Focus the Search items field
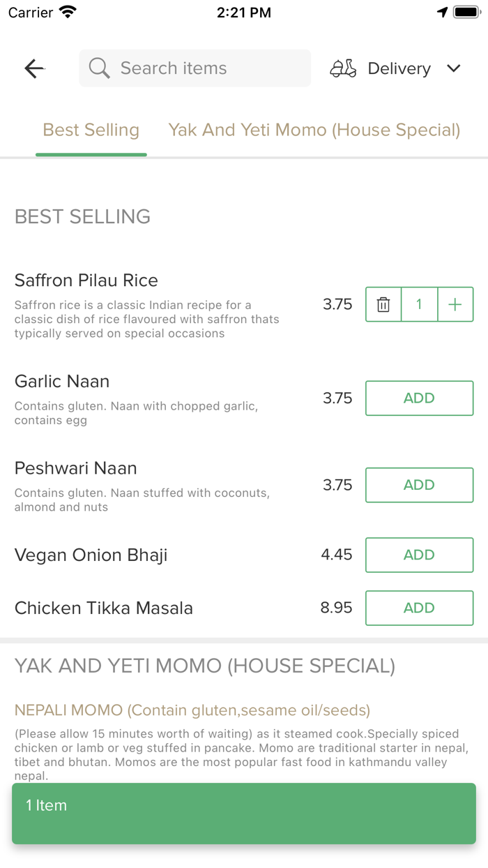 [x=202, y=68]
